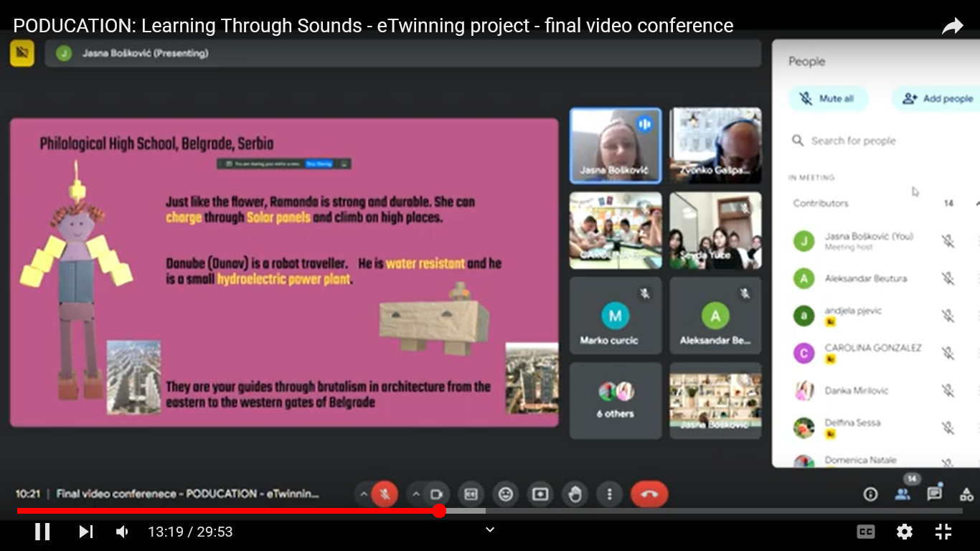Raise hand in the meeting
This screenshot has height=551, width=980.
575,494
